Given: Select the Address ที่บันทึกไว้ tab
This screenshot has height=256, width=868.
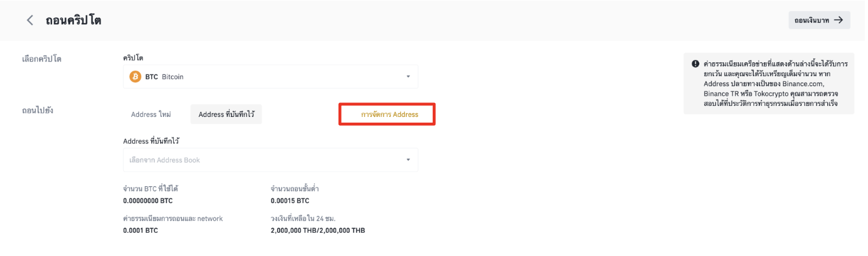Looking at the screenshot, I should click(x=226, y=115).
